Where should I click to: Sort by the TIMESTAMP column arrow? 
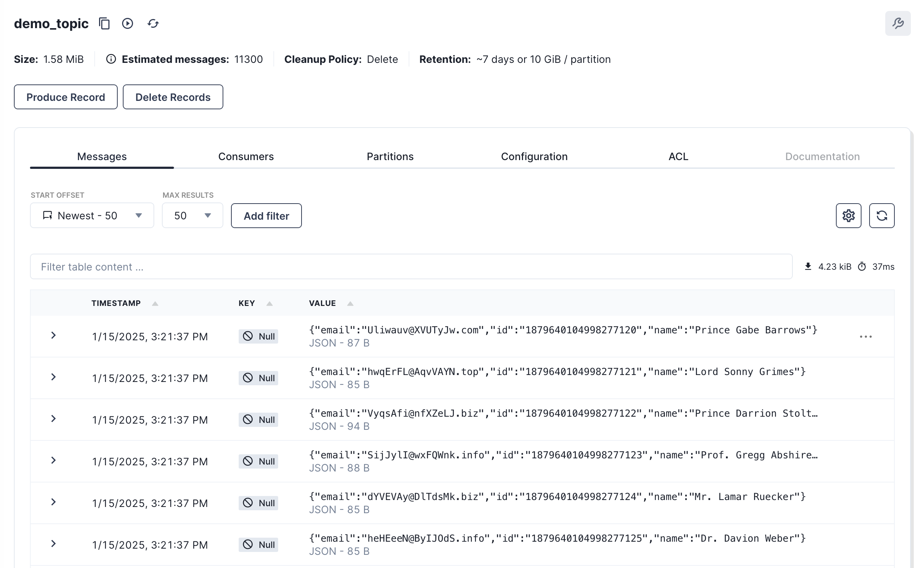155,303
